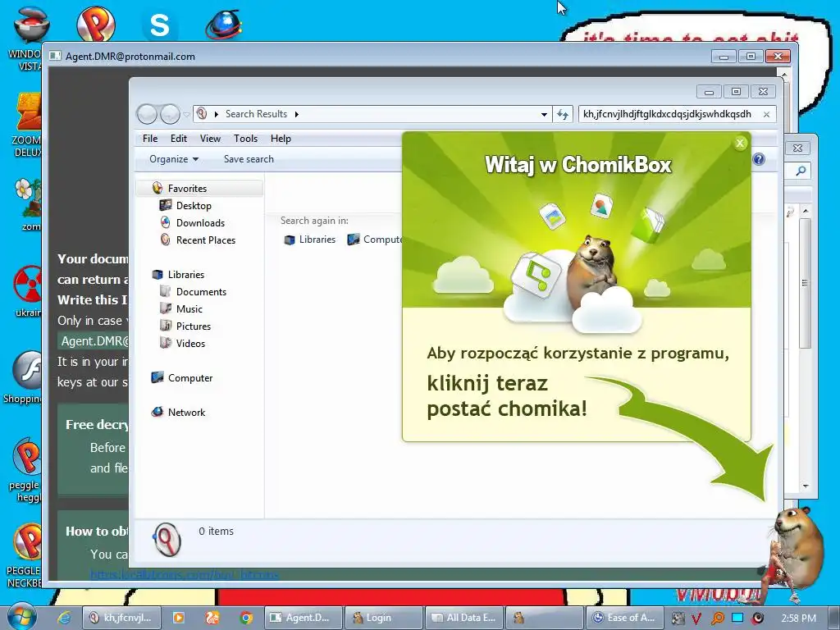Viewport: 840px width, 630px height.
Task: Click the scrollbar of the back window
Action: point(806,282)
